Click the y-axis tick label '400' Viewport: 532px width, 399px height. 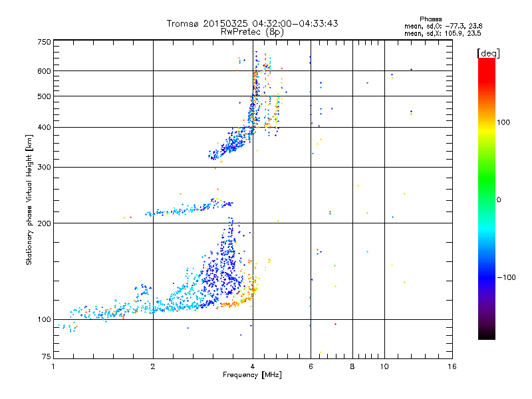[45, 127]
